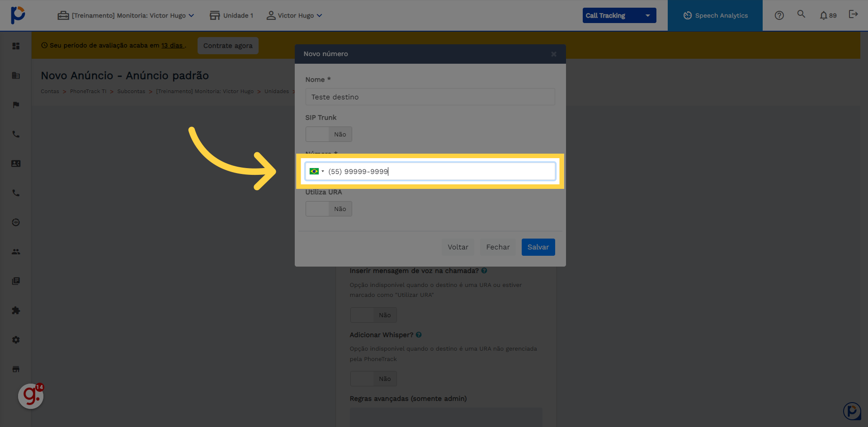This screenshot has width=868, height=427.
Task: Open PhoneTrack chat bubble at bottom right
Action: tap(852, 411)
